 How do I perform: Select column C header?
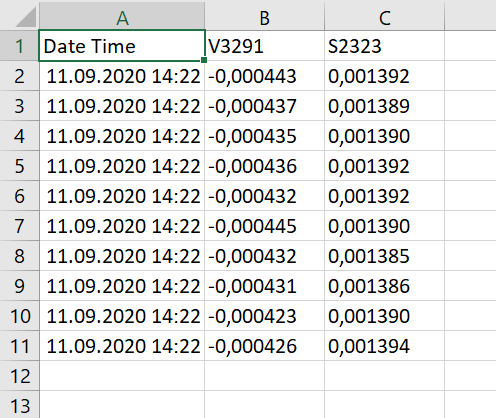coord(384,16)
